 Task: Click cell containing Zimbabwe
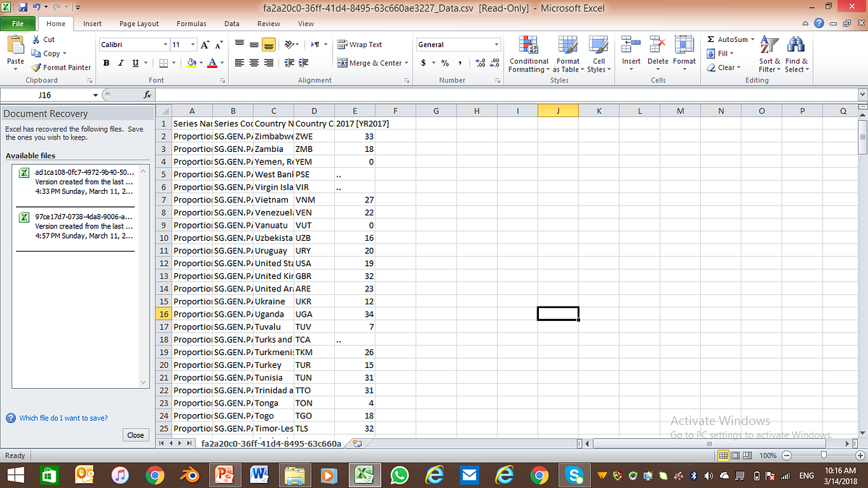coord(273,137)
